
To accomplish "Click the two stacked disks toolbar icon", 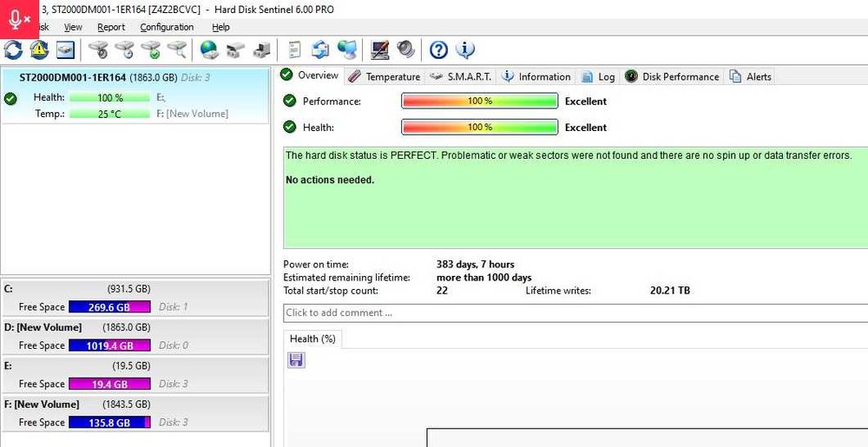I will 235,49.
